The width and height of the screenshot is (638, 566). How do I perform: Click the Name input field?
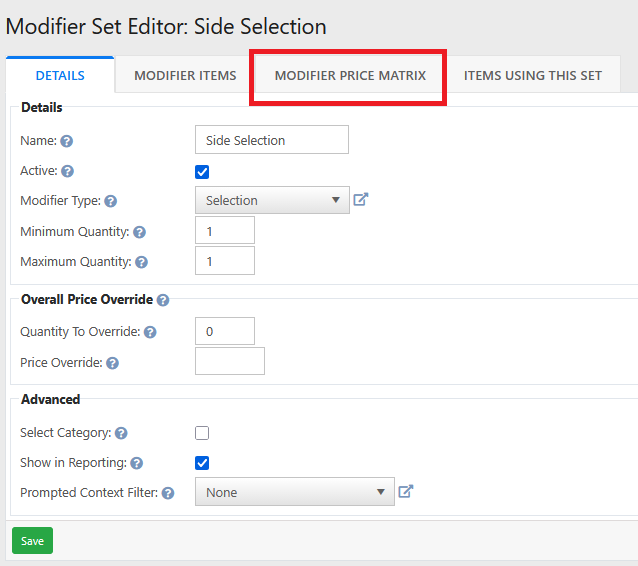click(x=272, y=140)
